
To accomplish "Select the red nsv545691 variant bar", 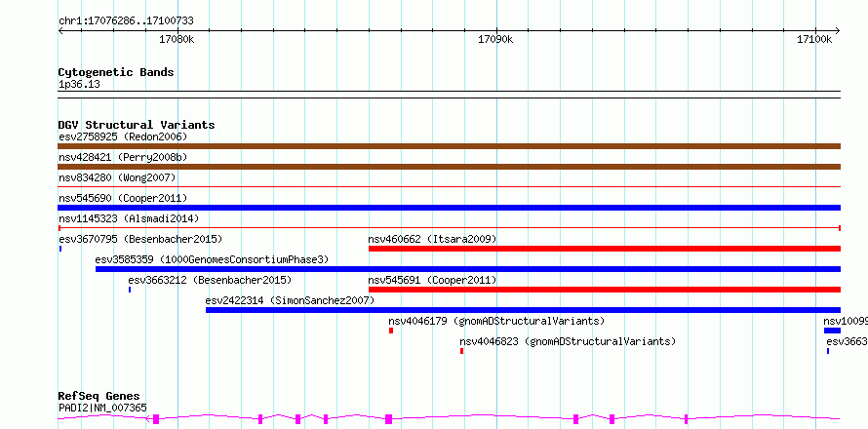I will pyautogui.click(x=605, y=290).
